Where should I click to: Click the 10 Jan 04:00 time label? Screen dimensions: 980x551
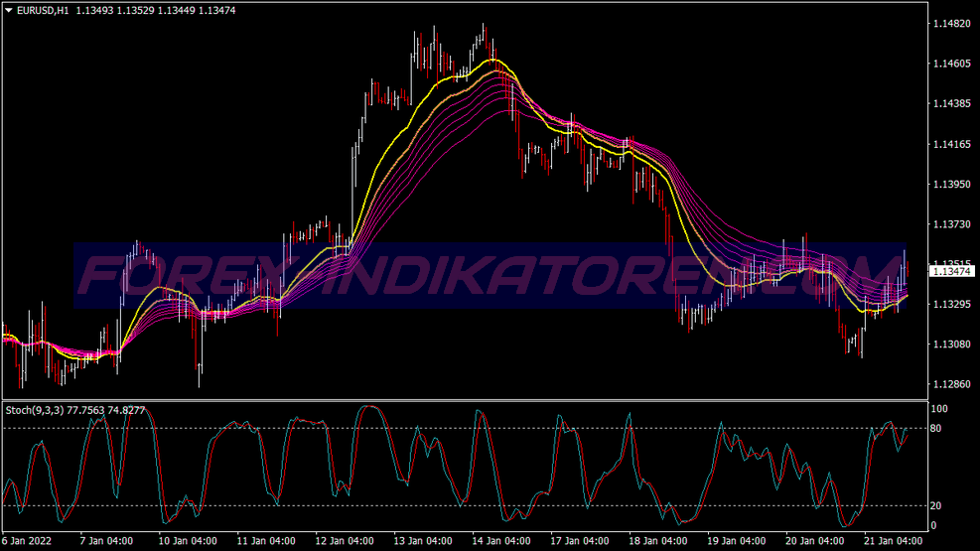pos(188,541)
